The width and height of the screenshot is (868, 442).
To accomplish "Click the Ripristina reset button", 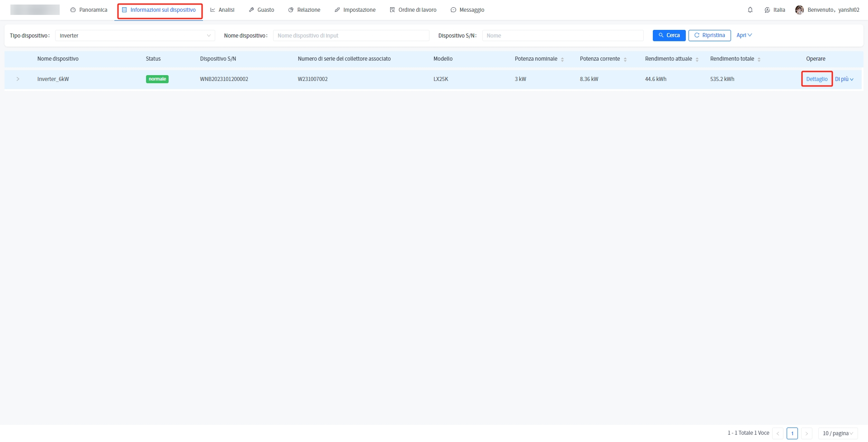I will (x=709, y=35).
